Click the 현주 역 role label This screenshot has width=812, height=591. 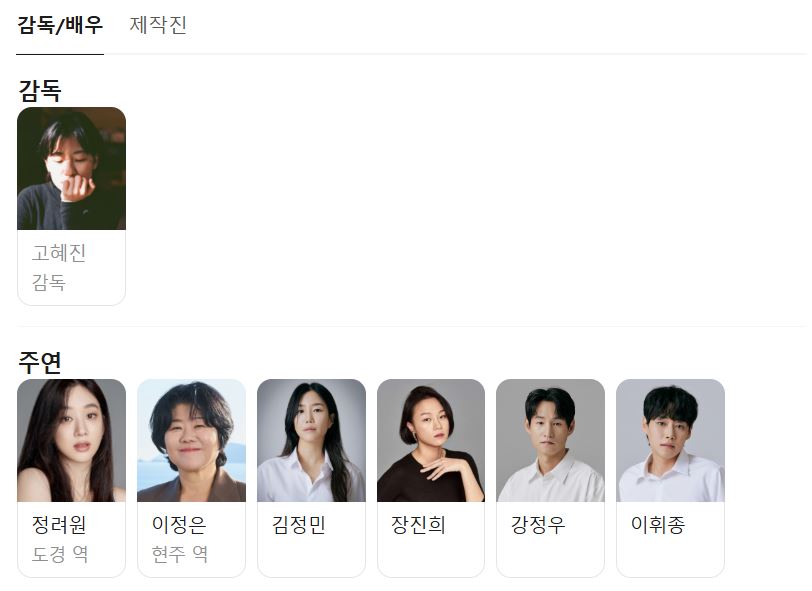(x=180, y=554)
